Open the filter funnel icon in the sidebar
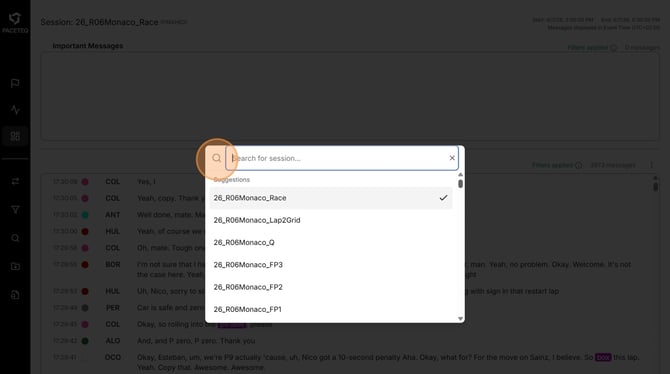The image size is (670, 374). 15,209
